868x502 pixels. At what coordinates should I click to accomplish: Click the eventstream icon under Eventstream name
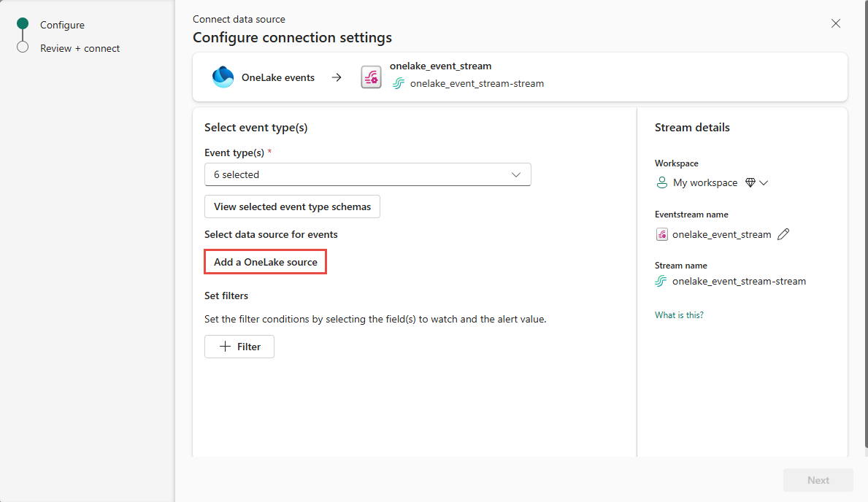662,234
